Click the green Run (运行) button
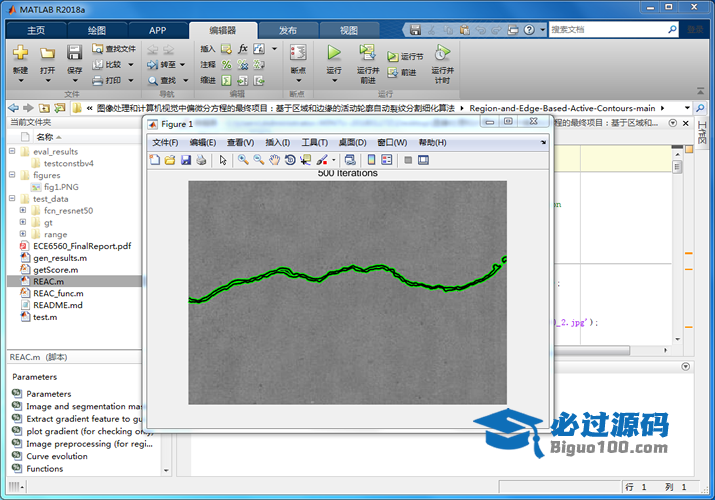The width and height of the screenshot is (715, 500). click(x=334, y=53)
